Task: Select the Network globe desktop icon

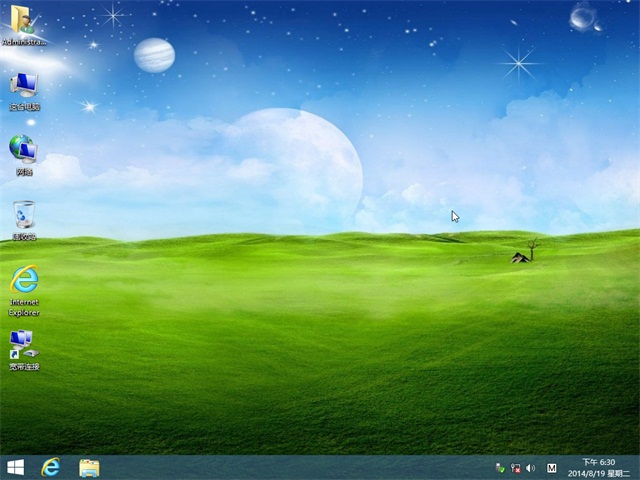Action: pos(23,148)
